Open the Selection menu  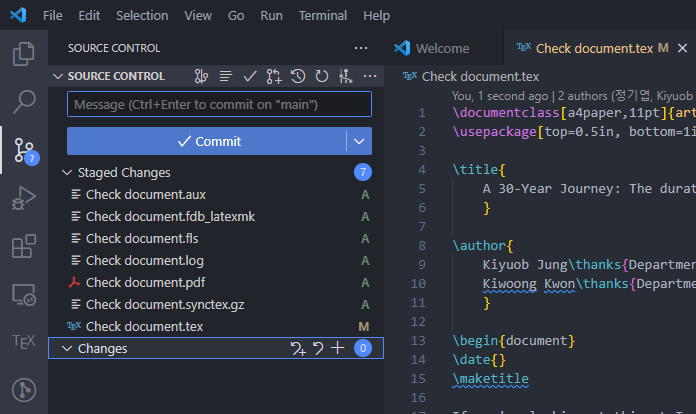tap(142, 16)
